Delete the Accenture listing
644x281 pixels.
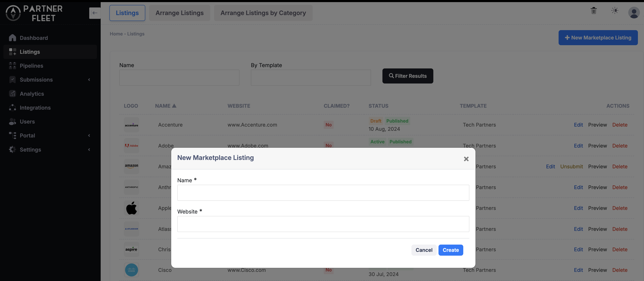click(x=620, y=125)
